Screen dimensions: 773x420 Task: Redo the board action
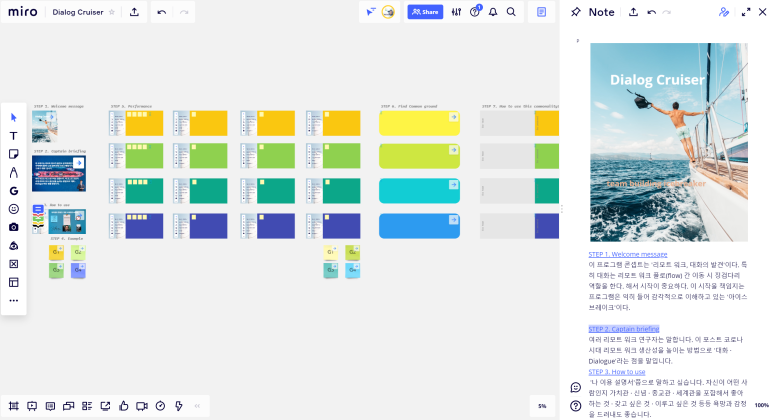pos(184,12)
